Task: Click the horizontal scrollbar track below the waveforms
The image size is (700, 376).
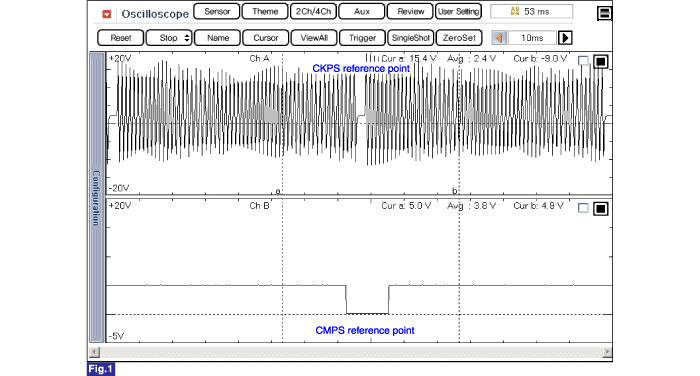Action: click(350, 352)
